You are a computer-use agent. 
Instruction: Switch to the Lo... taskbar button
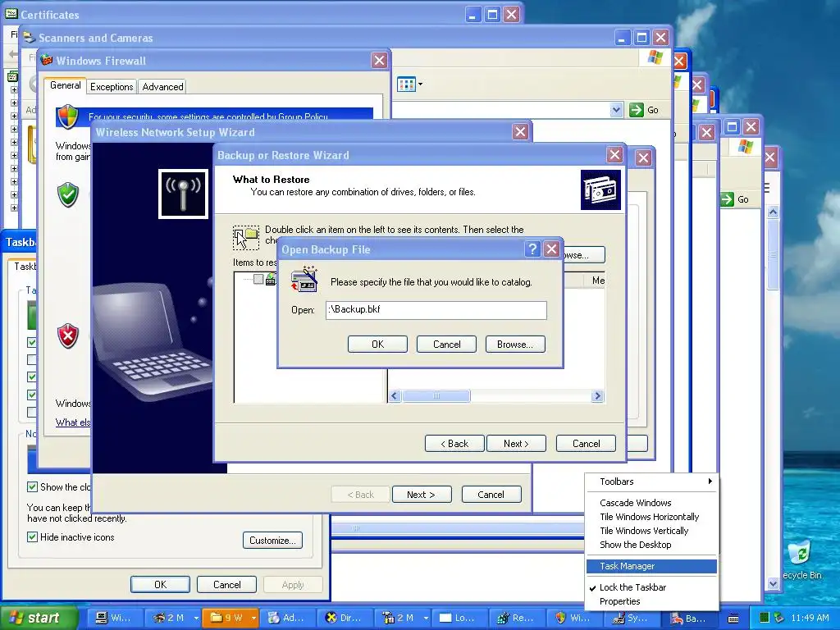coord(461,618)
